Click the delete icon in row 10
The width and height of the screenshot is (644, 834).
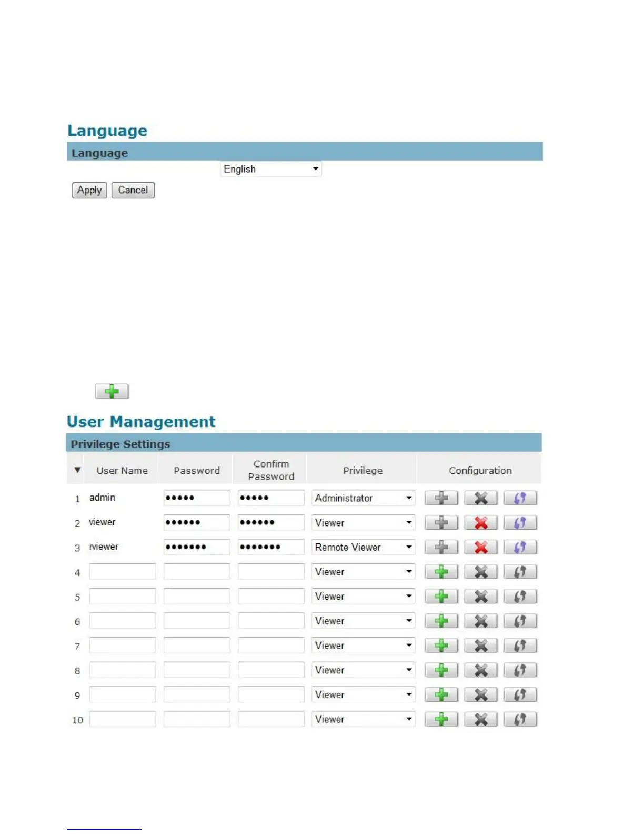click(481, 719)
